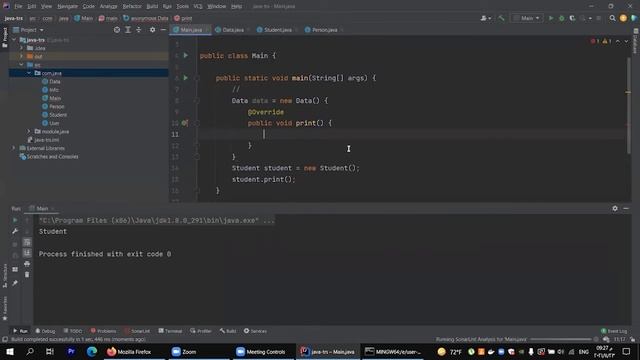Open the Windows Start menu

pos(10,352)
